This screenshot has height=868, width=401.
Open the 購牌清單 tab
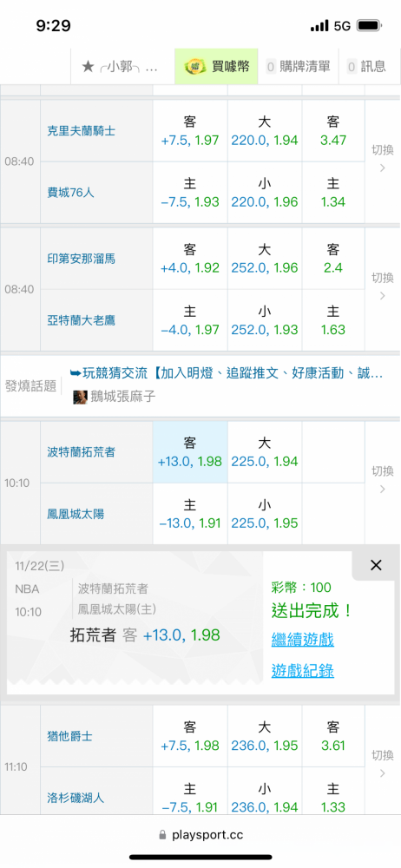point(298,67)
